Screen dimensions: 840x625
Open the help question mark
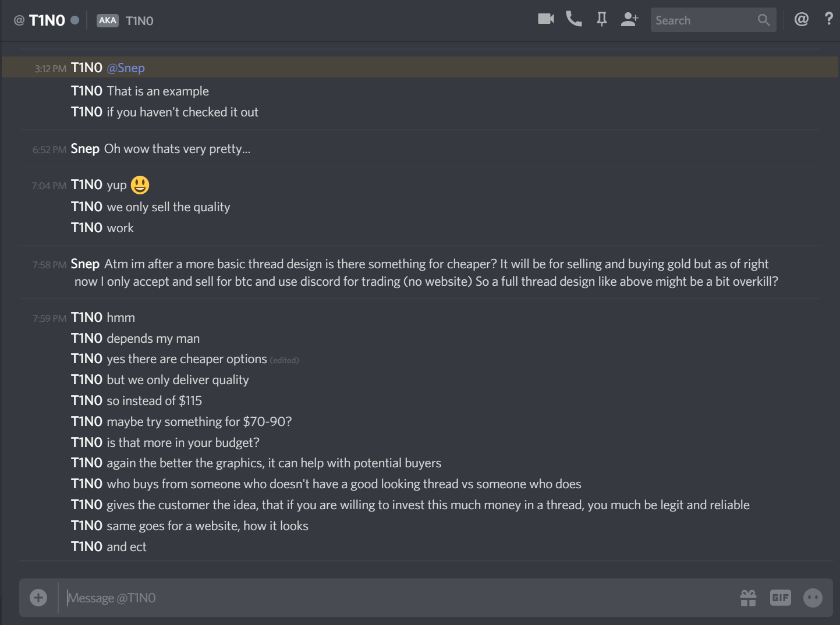pos(828,19)
